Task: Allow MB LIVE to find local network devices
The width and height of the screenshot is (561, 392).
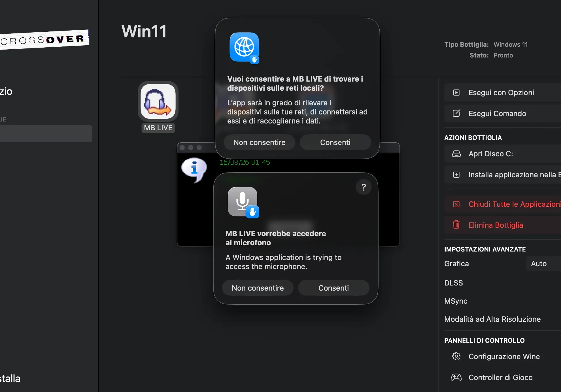Action: [335, 142]
